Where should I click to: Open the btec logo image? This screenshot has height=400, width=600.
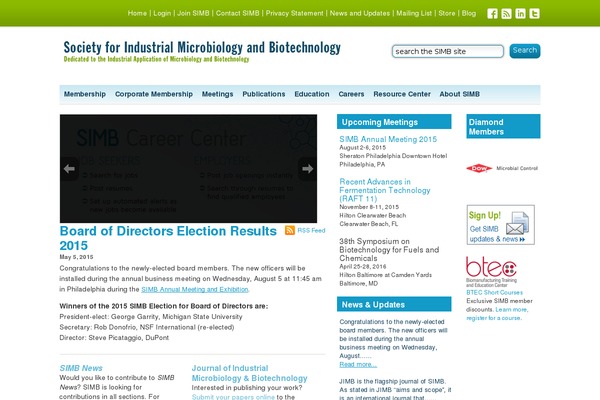point(491,271)
